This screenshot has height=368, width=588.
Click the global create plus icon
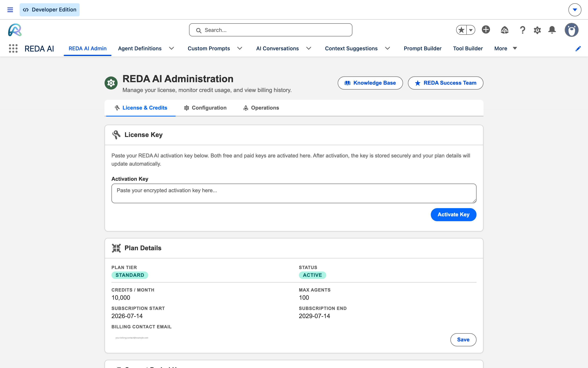tap(486, 30)
